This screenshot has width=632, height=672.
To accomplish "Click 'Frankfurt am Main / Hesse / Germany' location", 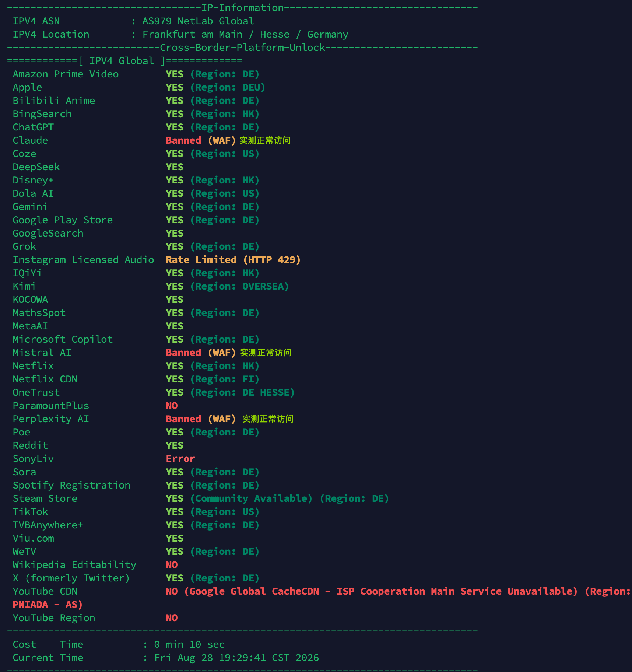I will (x=245, y=34).
